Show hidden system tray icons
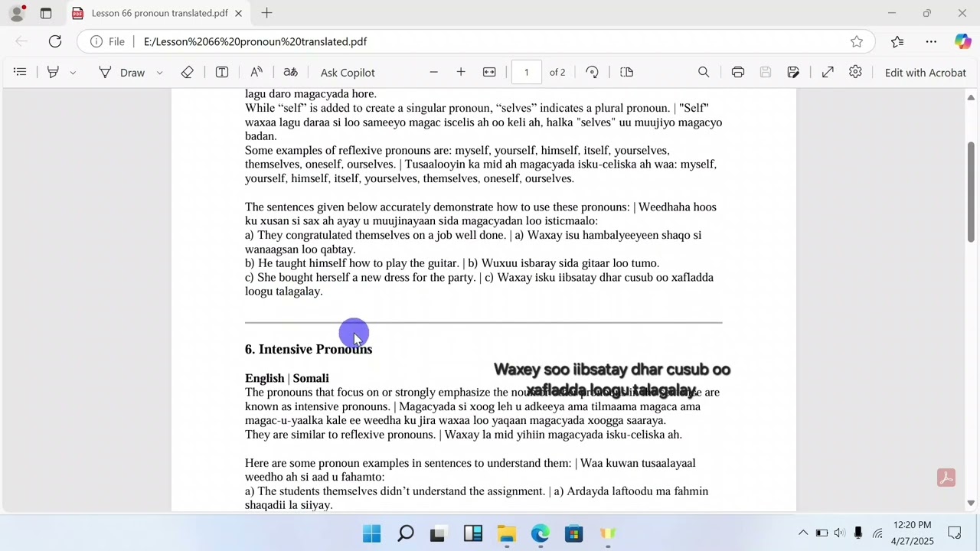This screenshot has height=551, width=980. point(803,533)
